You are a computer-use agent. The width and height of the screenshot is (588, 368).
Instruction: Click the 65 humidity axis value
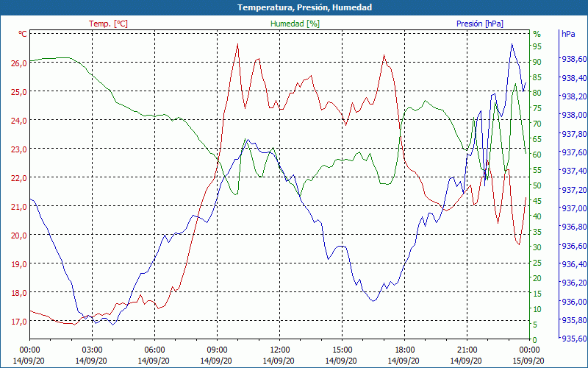pos(537,139)
